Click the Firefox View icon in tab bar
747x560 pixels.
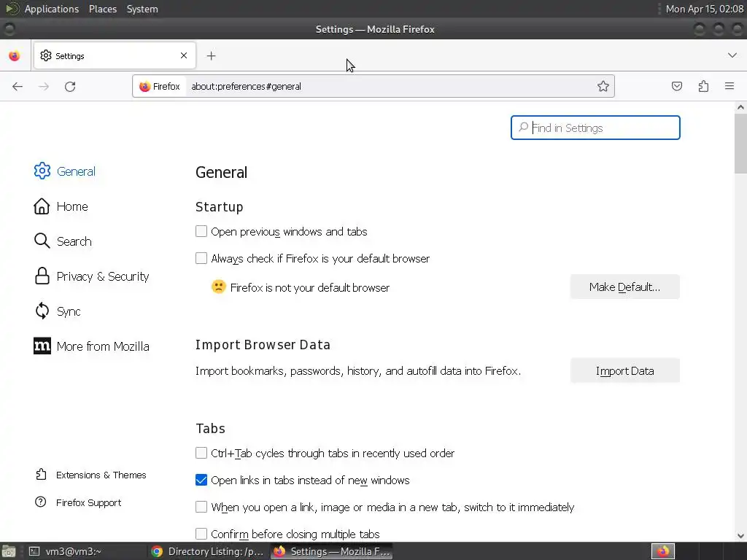[x=15, y=55]
